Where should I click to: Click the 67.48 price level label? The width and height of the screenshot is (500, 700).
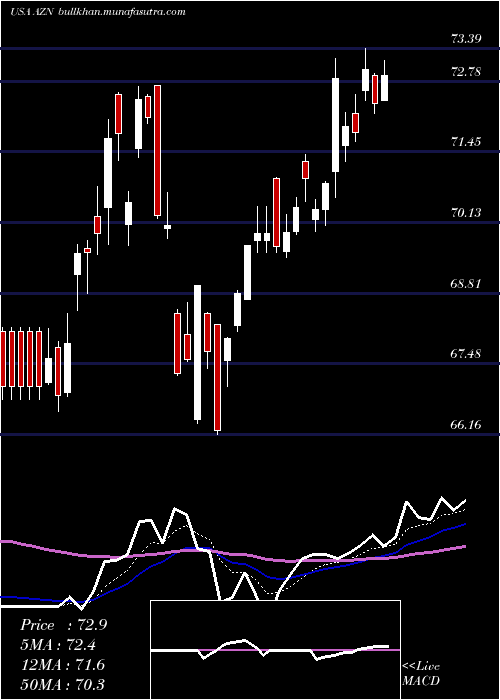tap(466, 354)
